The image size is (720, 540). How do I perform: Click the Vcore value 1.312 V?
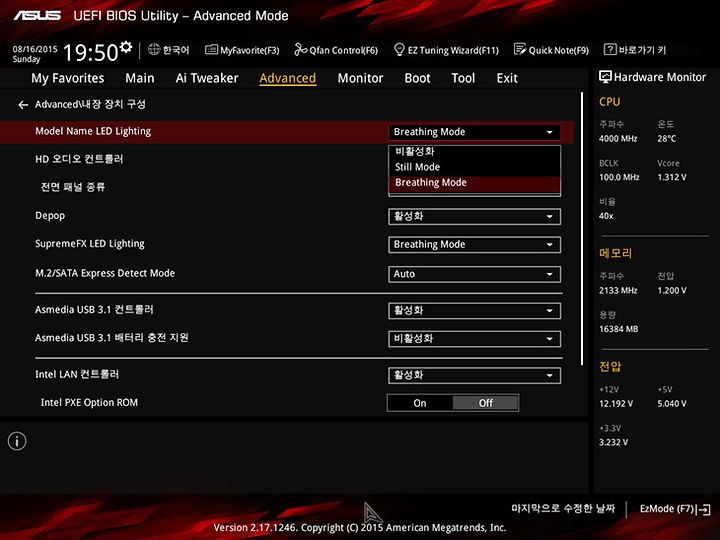672,177
